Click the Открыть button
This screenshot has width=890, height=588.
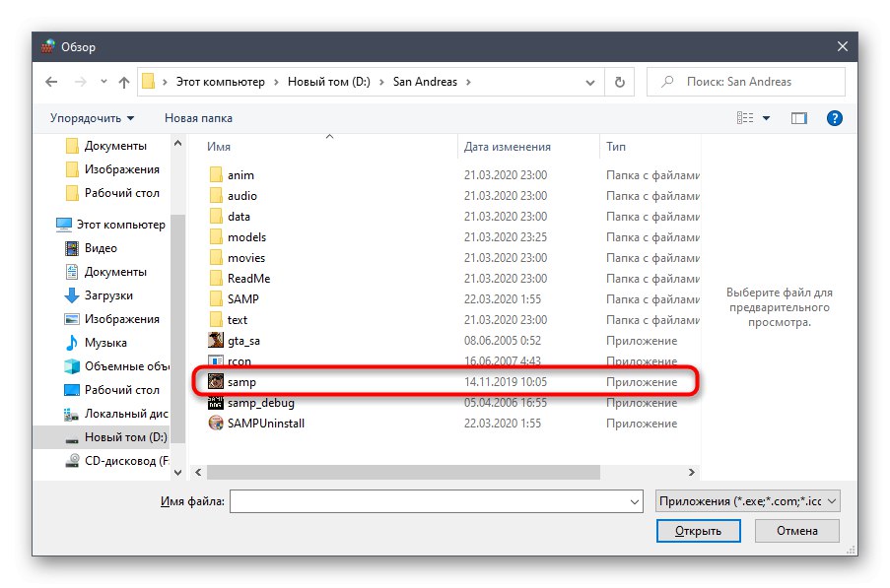coord(699,530)
